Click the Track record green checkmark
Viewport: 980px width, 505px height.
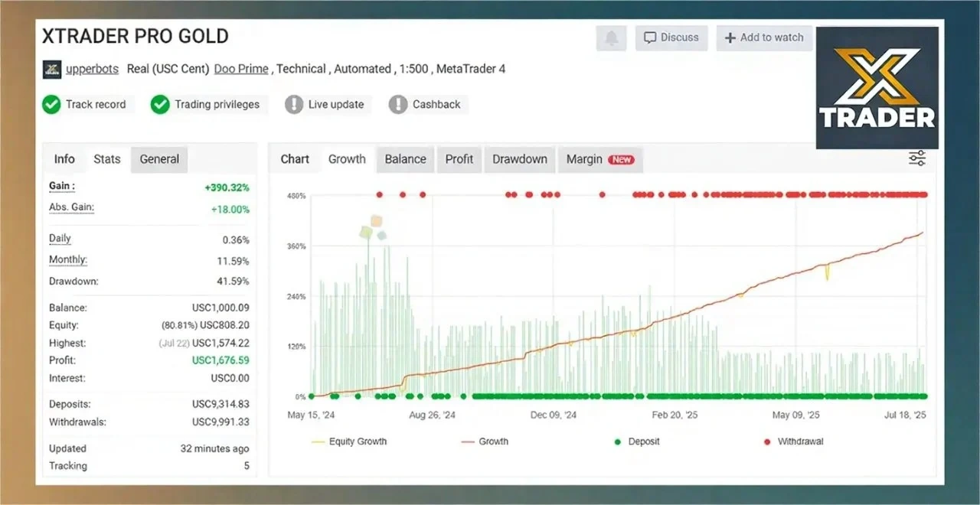coord(51,105)
